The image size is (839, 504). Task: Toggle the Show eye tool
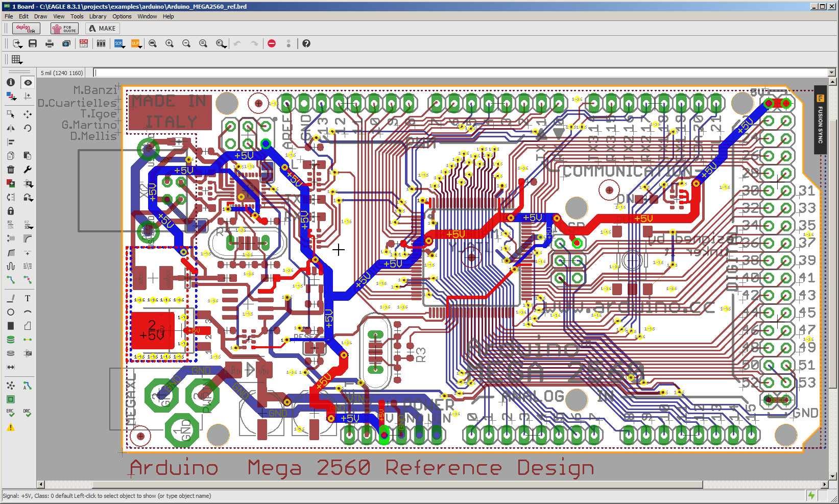(x=28, y=82)
